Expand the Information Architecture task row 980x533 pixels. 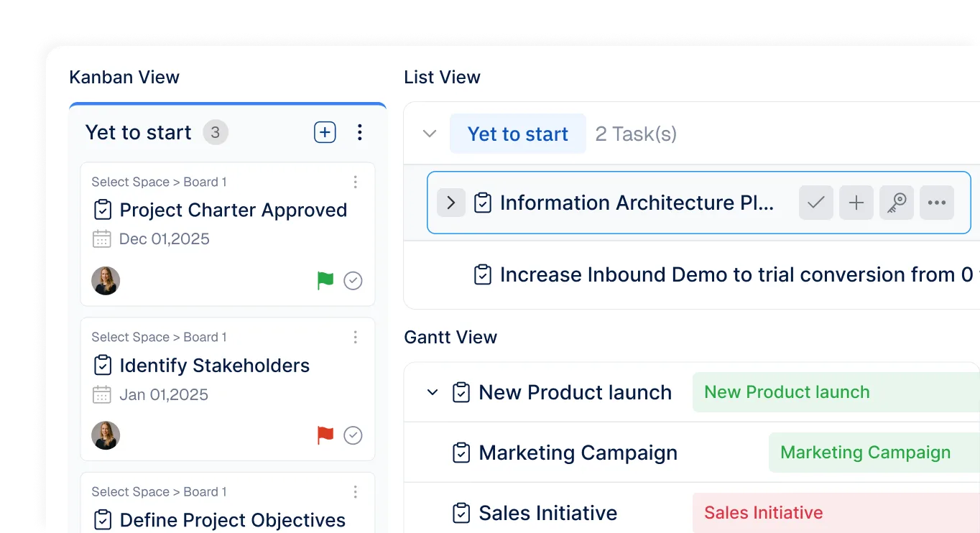pos(451,203)
